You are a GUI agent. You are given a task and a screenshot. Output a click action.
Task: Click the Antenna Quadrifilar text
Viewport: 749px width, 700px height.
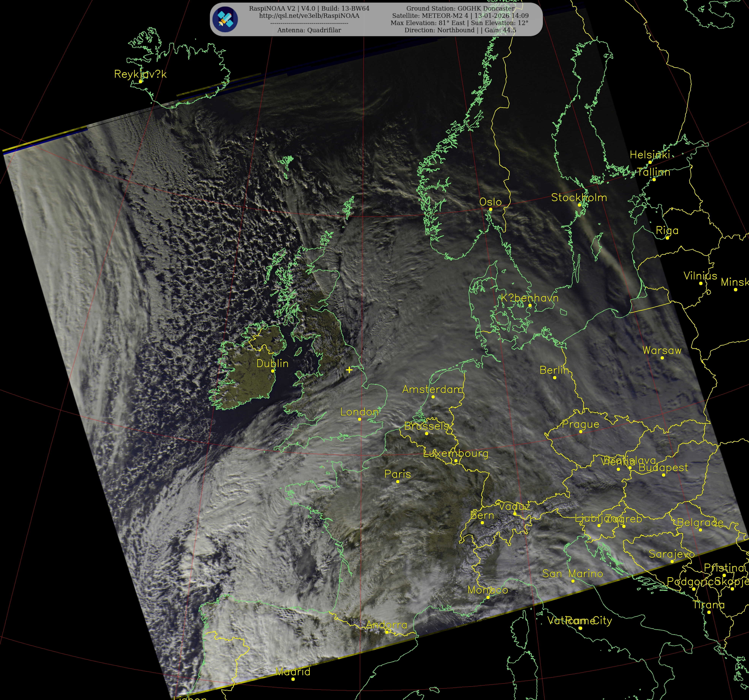click(309, 30)
